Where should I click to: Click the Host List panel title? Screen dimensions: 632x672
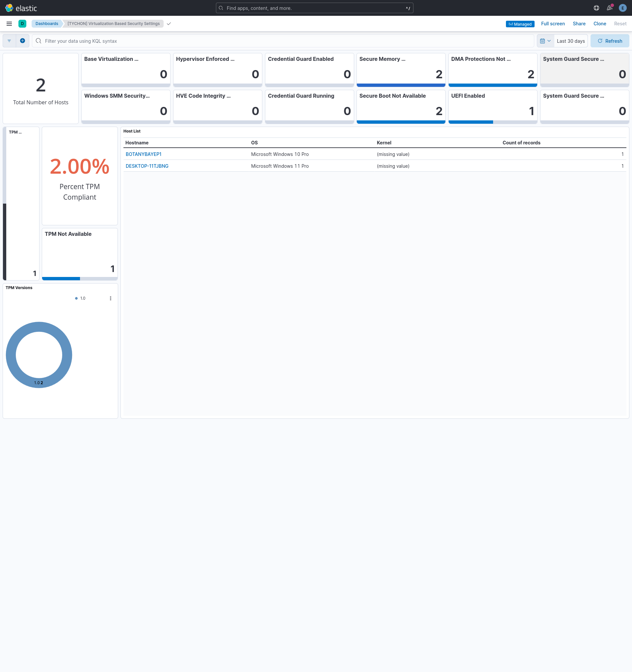(x=132, y=131)
